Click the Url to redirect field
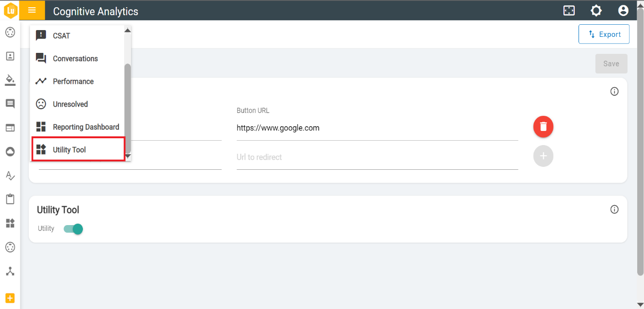The image size is (644, 309). (377, 157)
